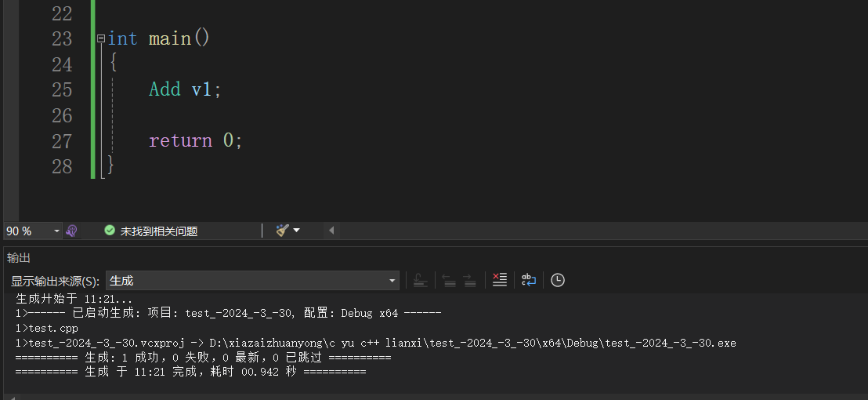Click the '生成开始于 11:21...' output line
This screenshot has height=400, width=868.
[x=74, y=299]
